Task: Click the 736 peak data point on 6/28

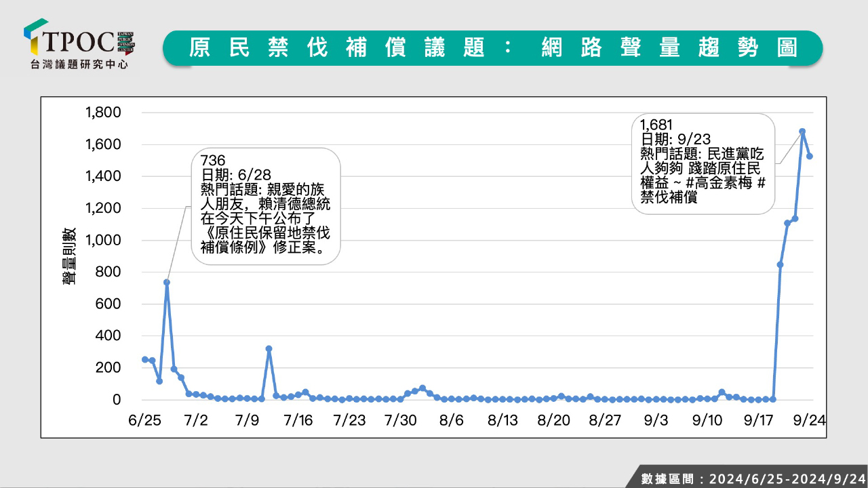Action: (x=167, y=282)
